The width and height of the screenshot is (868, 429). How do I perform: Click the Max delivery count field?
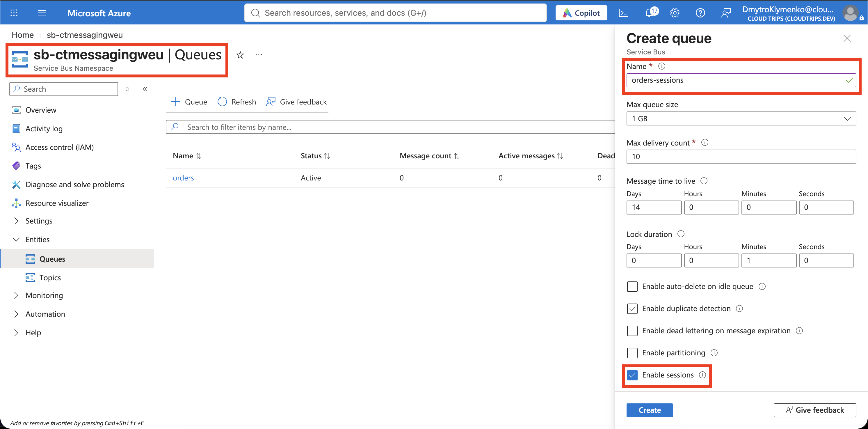pyautogui.click(x=741, y=157)
